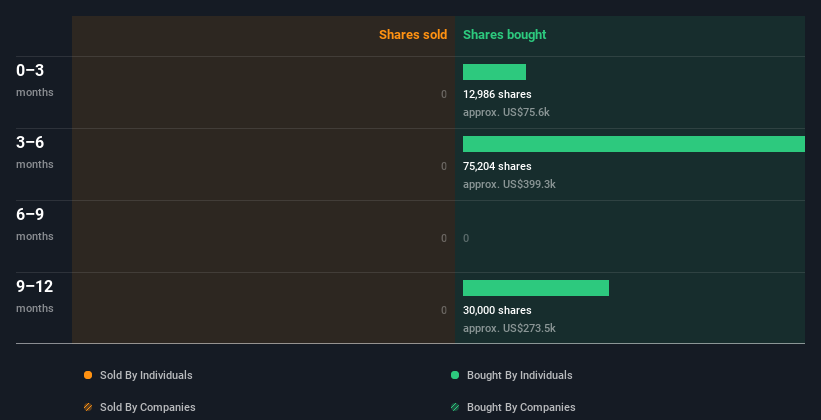The width and height of the screenshot is (821, 420).
Task: Click the shares sold zero in 9–12 months
Action: tap(444, 310)
